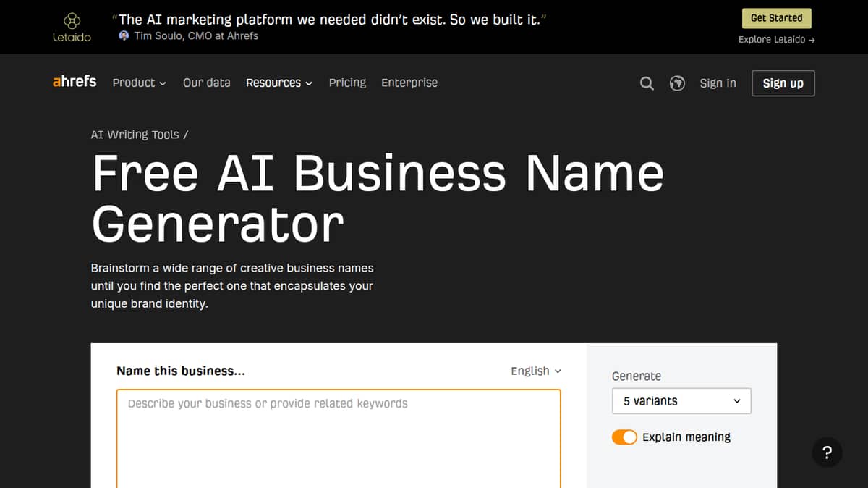Viewport: 868px width, 488px height.
Task: Click the ahrefs logo
Action: [x=75, y=81]
